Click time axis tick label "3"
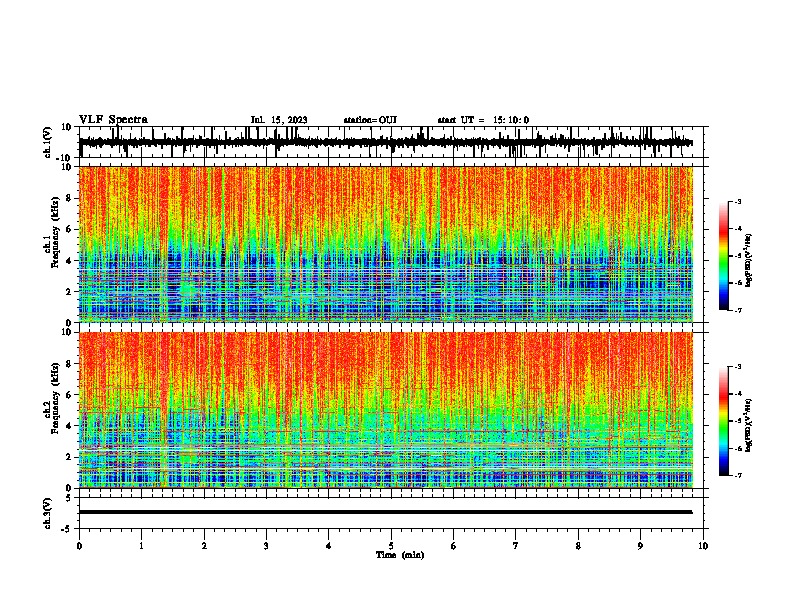The width and height of the screenshot is (792, 612). (266, 546)
